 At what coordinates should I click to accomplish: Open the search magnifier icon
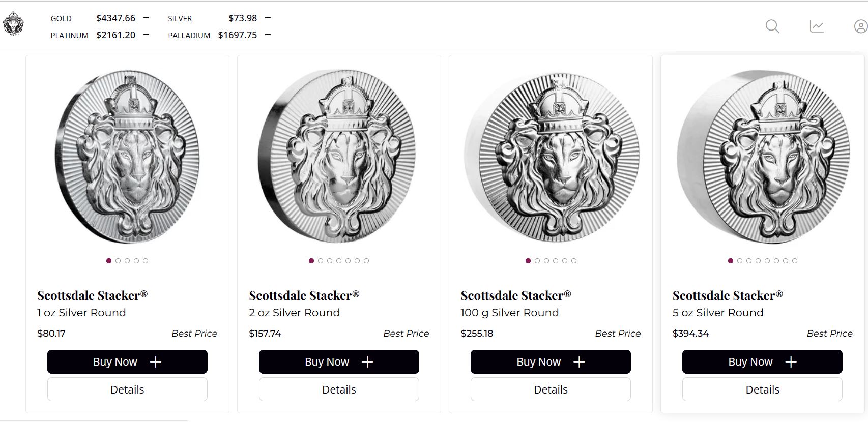[772, 26]
